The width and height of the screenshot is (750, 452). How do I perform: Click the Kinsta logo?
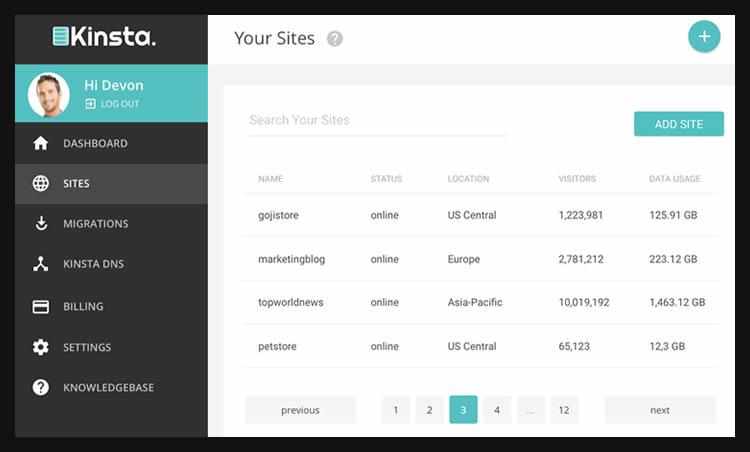click(x=105, y=37)
